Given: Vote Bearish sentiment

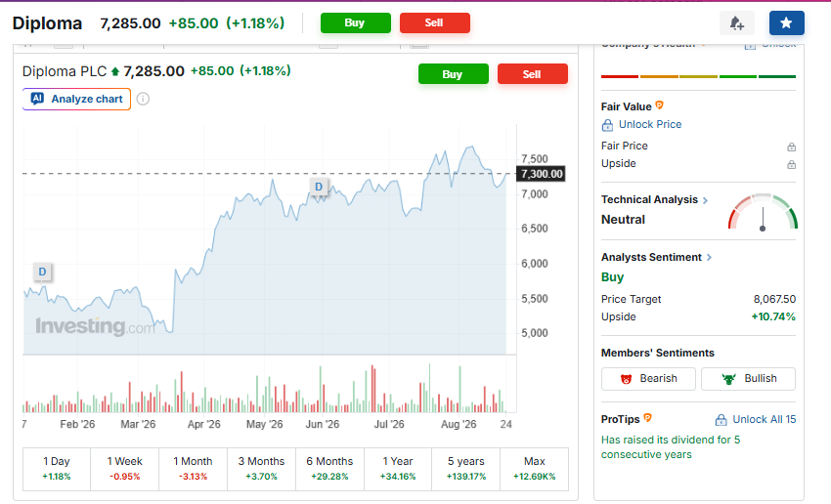Looking at the screenshot, I should click(648, 379).
